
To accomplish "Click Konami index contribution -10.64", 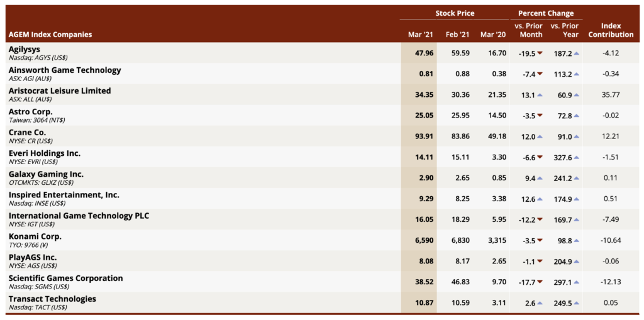I will (611, 241).
